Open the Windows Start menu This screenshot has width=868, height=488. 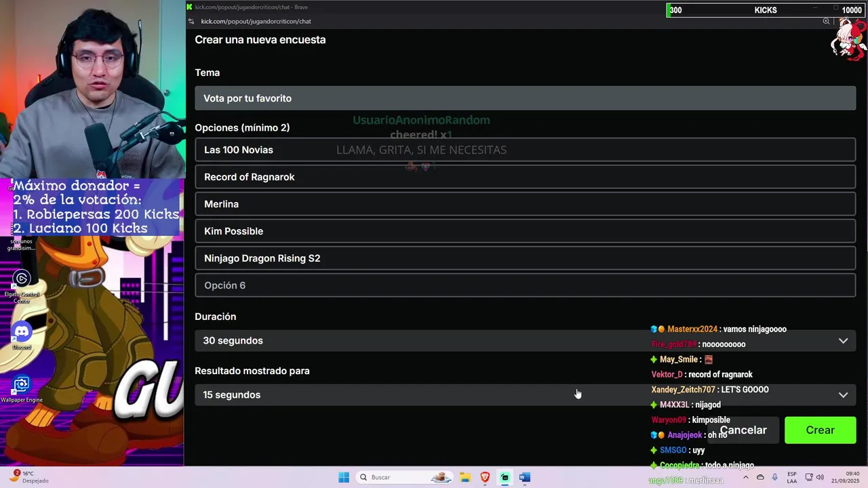pyautogui.click(x=344, y=477)
